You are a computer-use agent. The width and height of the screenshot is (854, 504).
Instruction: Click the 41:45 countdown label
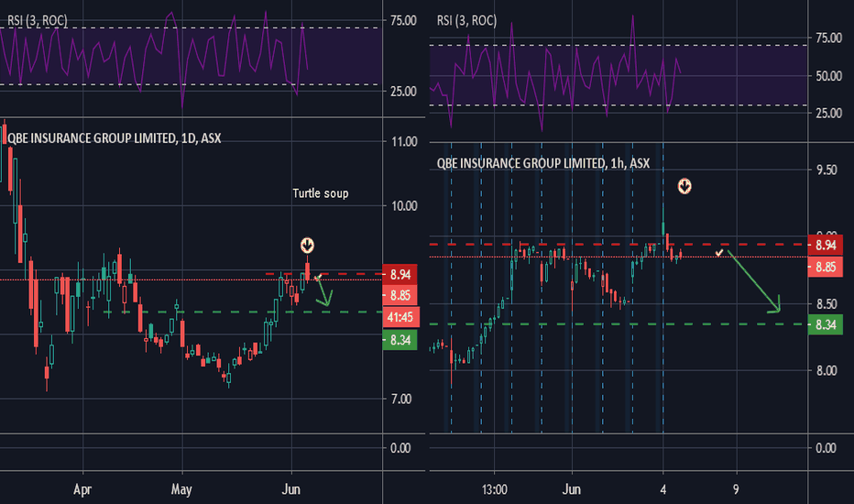400,316
